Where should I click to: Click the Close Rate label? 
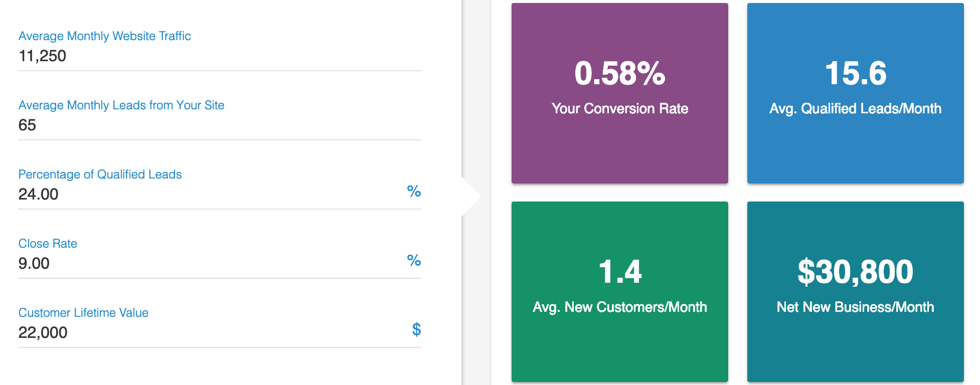click(x=48, y=244)
